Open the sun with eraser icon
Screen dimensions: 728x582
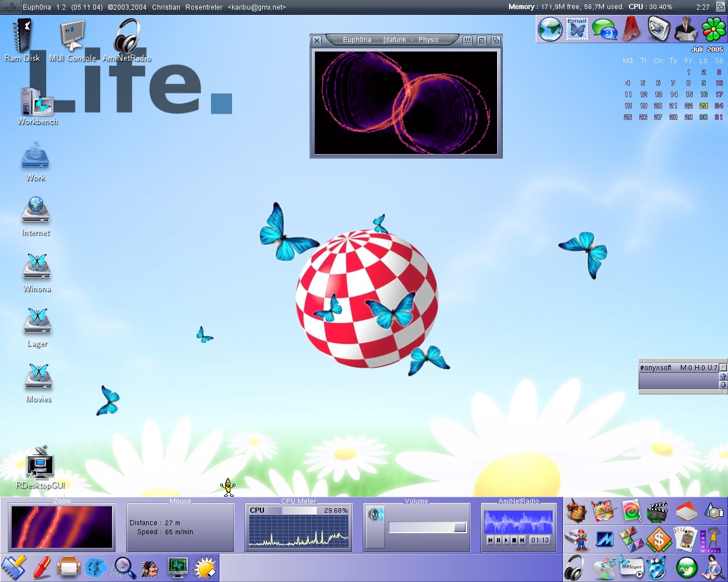(x=205, y=567)
